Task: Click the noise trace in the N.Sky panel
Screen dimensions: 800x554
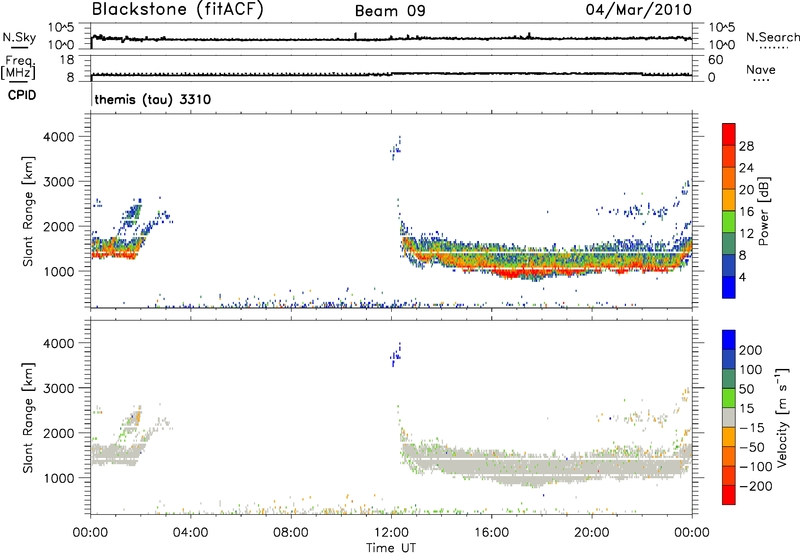Action: 391,39
